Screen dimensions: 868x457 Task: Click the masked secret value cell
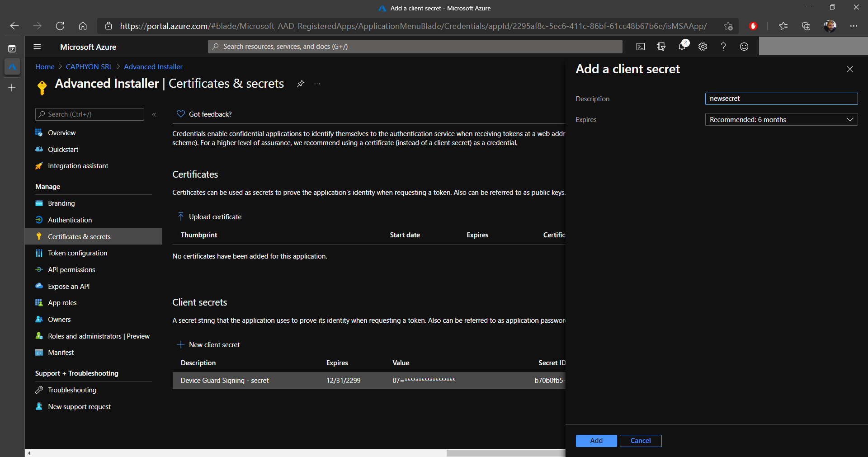pyautogui.click(x=424, y=381)
